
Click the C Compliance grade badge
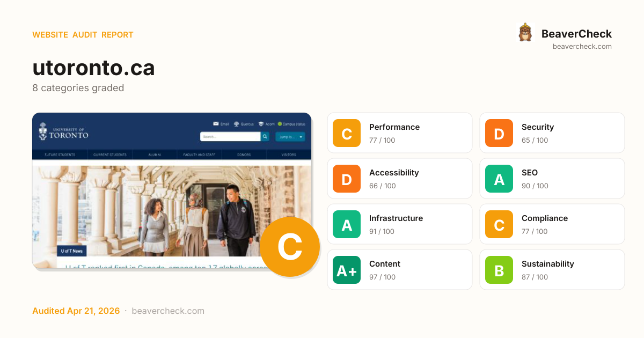pyautogui.click(x=499, y=224)
